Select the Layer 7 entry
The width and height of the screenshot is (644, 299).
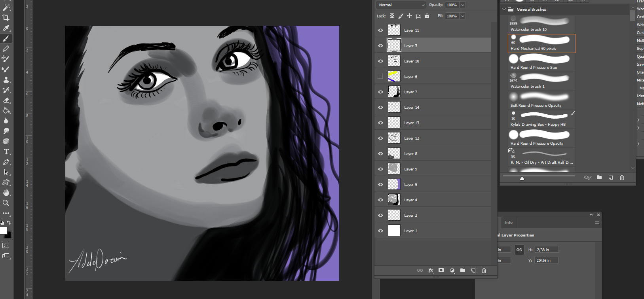[x=435, y=92]
